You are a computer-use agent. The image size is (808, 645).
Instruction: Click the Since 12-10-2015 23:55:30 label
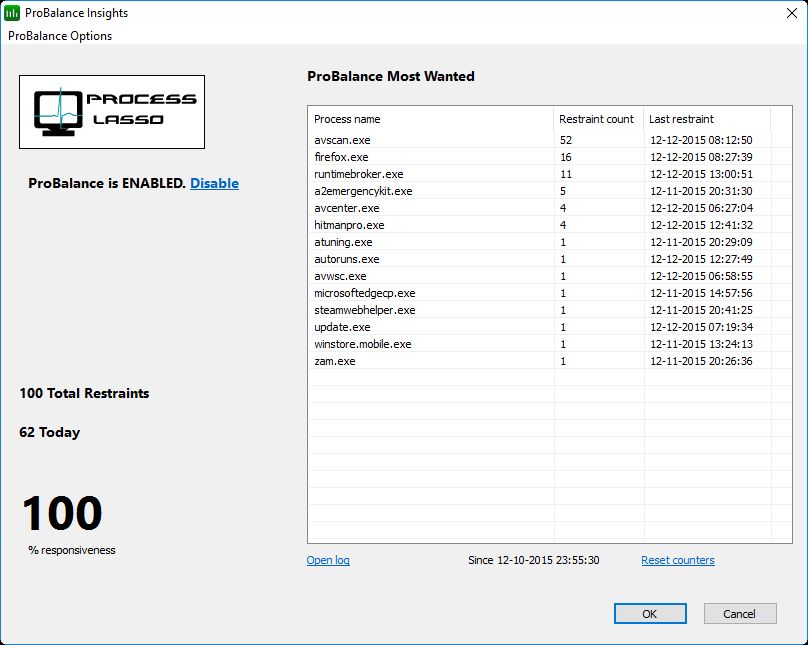pyautogui.click(x=534, y=560)
